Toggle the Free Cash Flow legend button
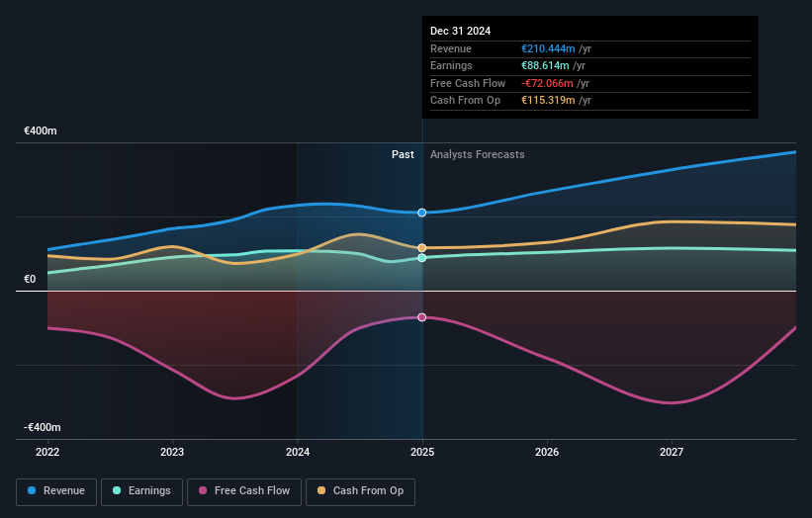The height and width of the screenshot is (518, 812). tap(244, 491)
